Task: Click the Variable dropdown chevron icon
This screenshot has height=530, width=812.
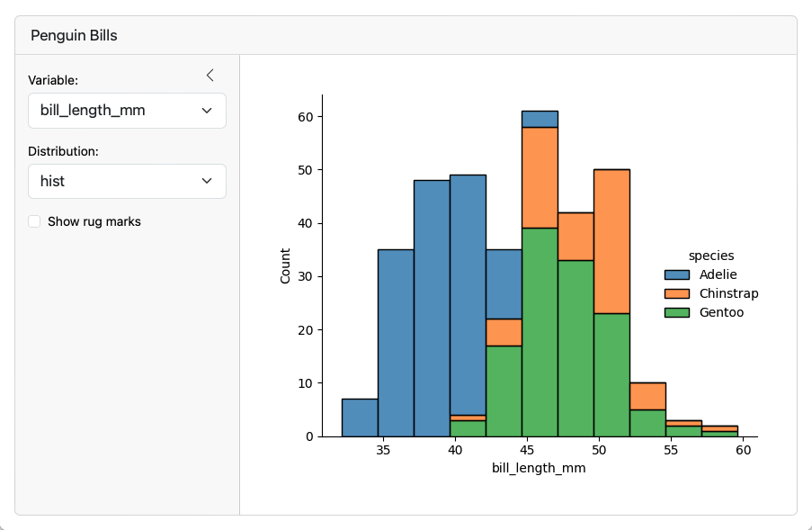Action: point(209,110)
